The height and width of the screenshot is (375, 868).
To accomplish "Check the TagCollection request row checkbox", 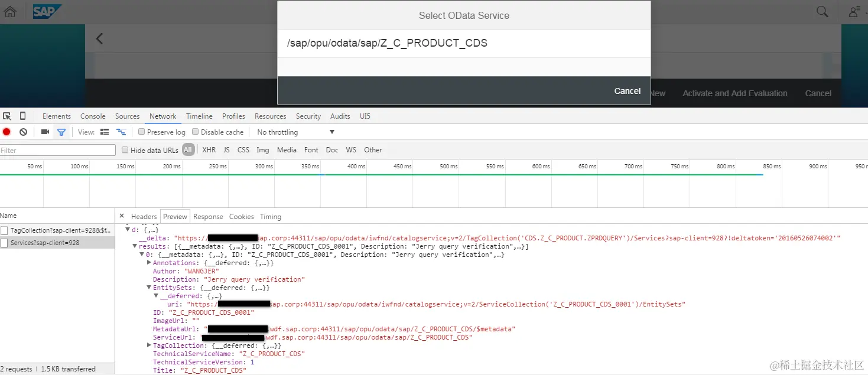I will pyautogui.click(x=4, y=230).
